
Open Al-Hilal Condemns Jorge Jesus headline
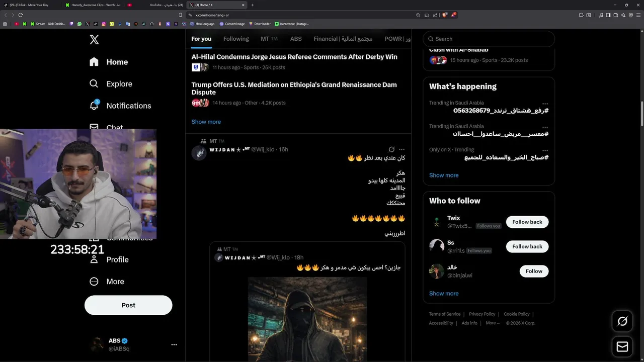coord(294,57)
